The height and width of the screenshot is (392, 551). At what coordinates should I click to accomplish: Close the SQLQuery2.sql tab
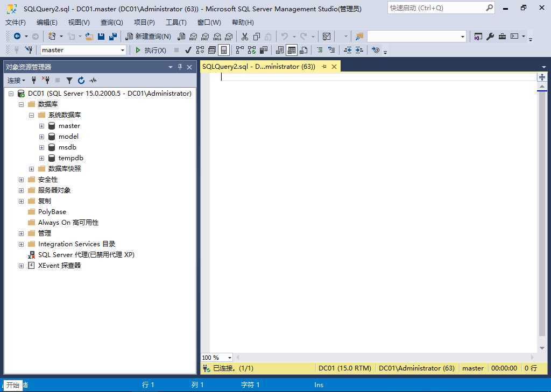point(334,66)
